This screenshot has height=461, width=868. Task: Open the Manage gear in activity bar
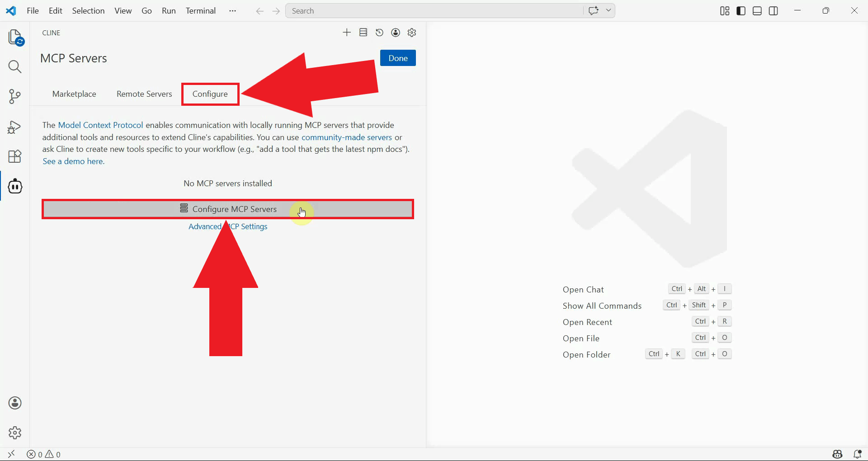15,433
